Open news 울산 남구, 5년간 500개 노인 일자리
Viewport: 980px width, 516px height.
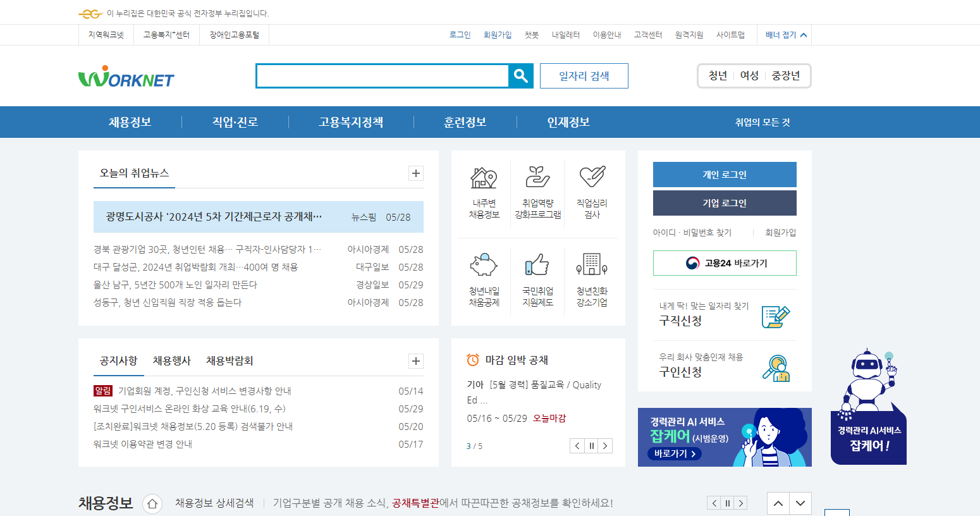175,285
